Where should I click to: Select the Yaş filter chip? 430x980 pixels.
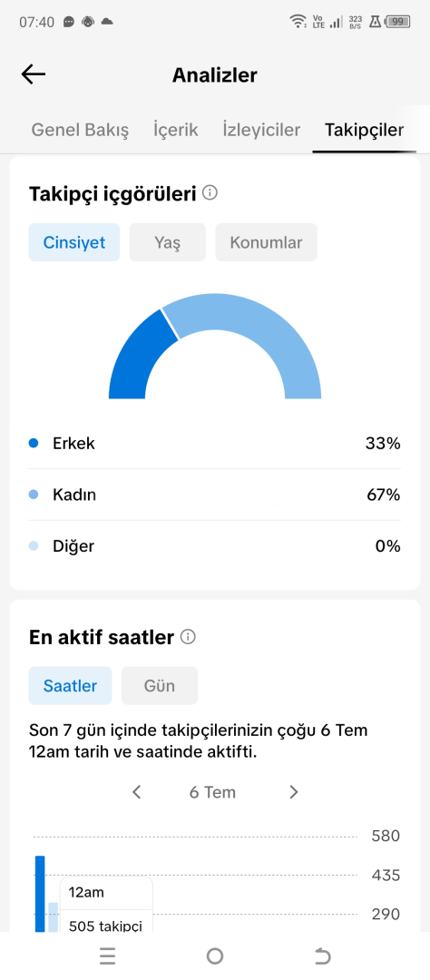point(168,242)
